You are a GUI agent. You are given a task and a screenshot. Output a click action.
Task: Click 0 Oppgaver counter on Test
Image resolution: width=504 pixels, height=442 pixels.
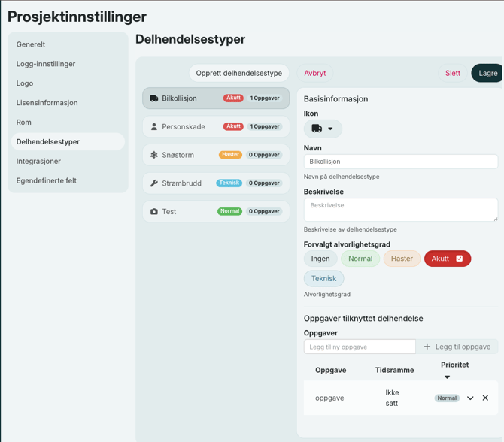coord(264,211)
